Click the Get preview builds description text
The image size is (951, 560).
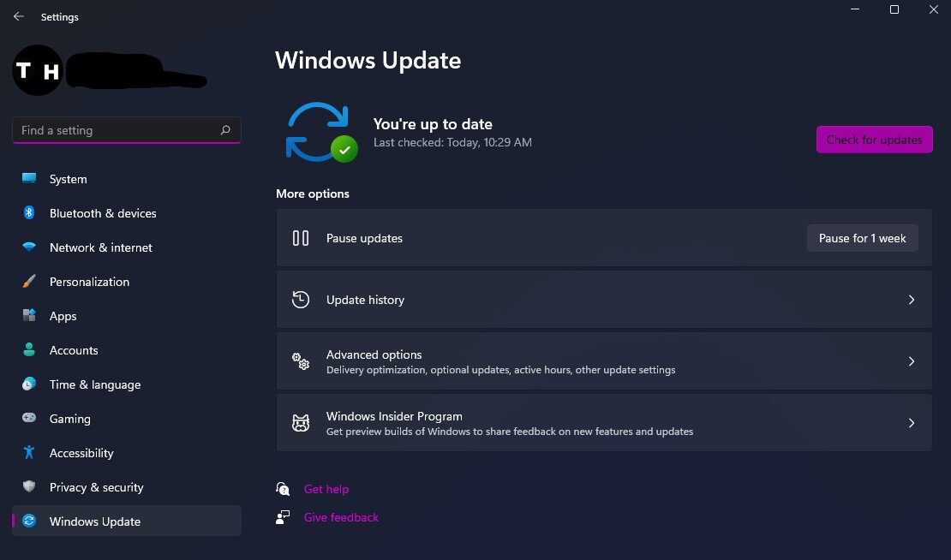click(x=510, y=432)
